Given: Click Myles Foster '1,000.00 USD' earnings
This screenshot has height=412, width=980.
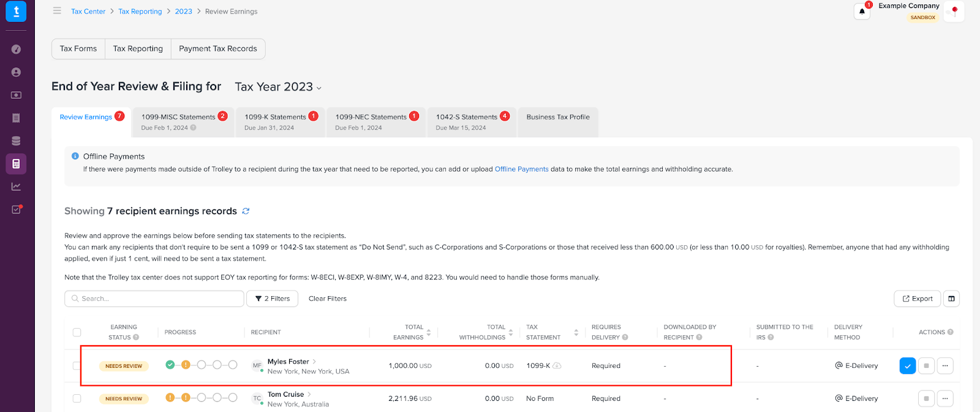Looking at the screenshot, I should tap(410, 366).
